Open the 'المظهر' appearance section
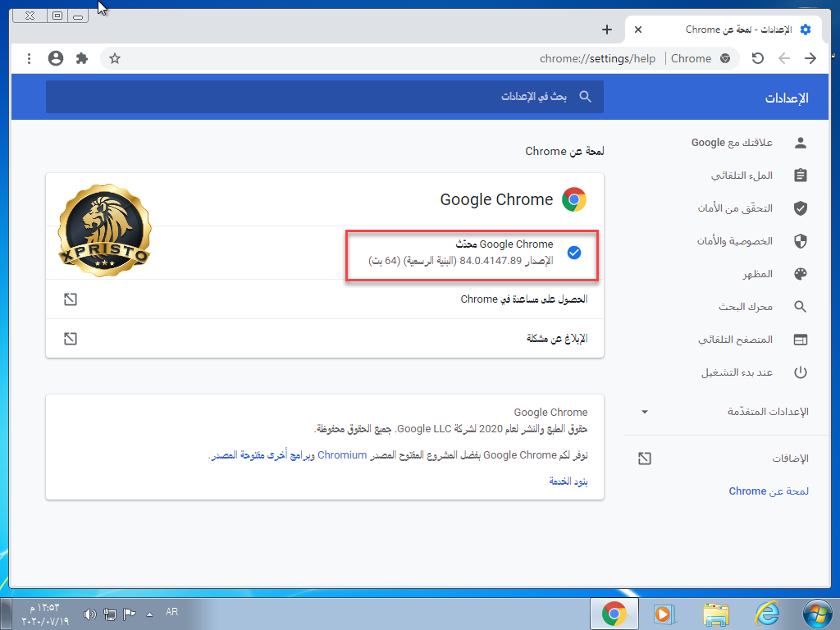 [x=757, y=274]
